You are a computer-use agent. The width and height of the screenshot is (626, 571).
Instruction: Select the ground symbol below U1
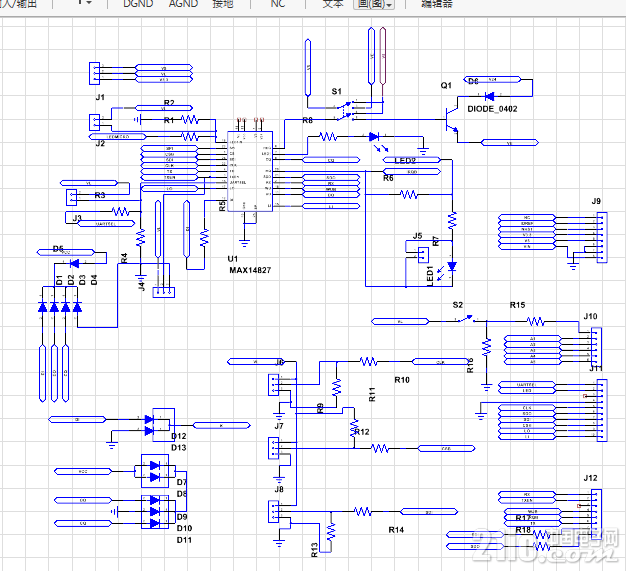point(244,243)
